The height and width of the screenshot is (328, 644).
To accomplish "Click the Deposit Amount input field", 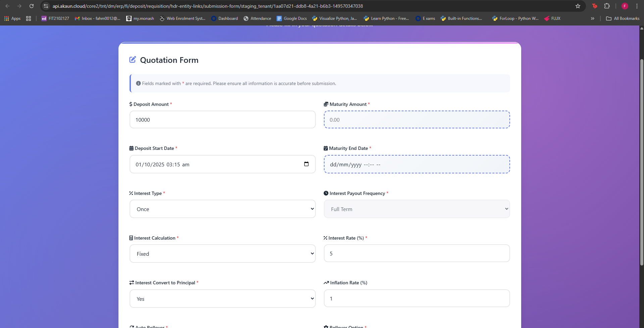I will [222, 120].
